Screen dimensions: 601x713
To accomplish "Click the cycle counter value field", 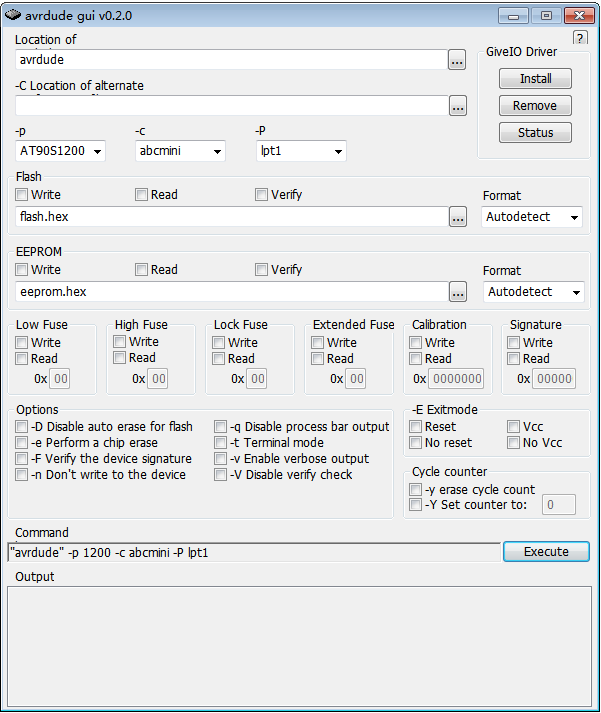I will 559,505.
